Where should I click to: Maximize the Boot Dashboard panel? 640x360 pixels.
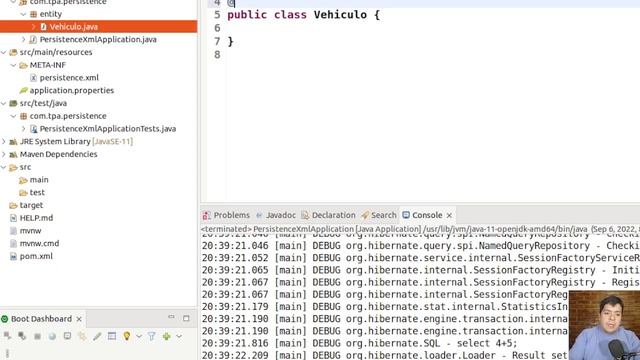pos(186,318)
